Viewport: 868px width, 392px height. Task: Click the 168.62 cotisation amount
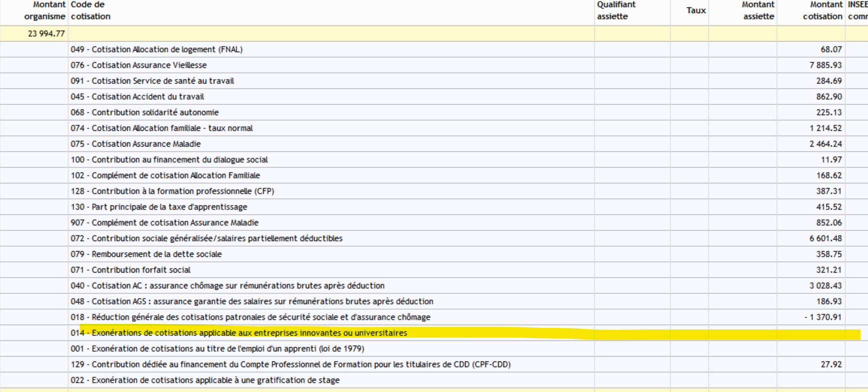click(829, 175)
